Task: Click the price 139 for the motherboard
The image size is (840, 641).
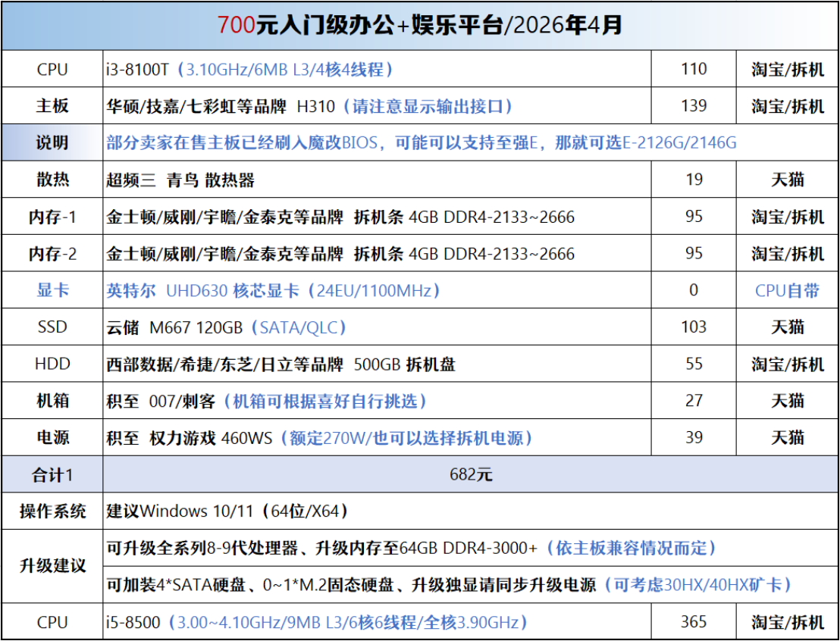Action: [694, 105]
